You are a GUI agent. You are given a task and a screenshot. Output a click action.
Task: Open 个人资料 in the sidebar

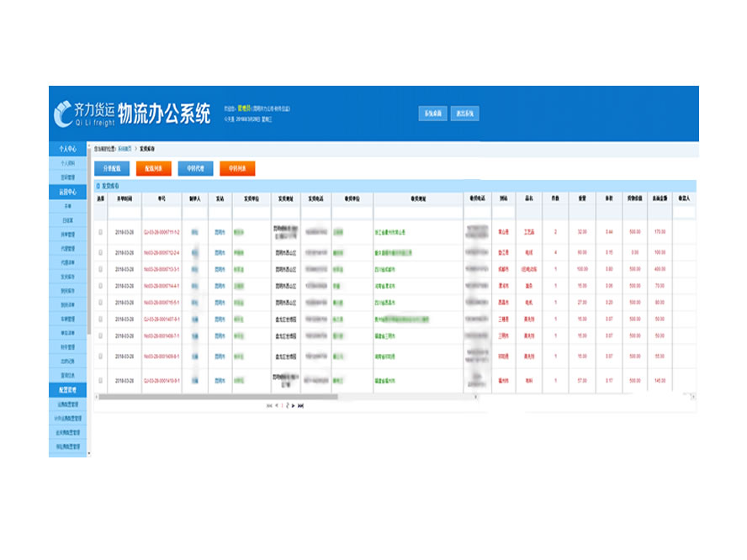67,163
